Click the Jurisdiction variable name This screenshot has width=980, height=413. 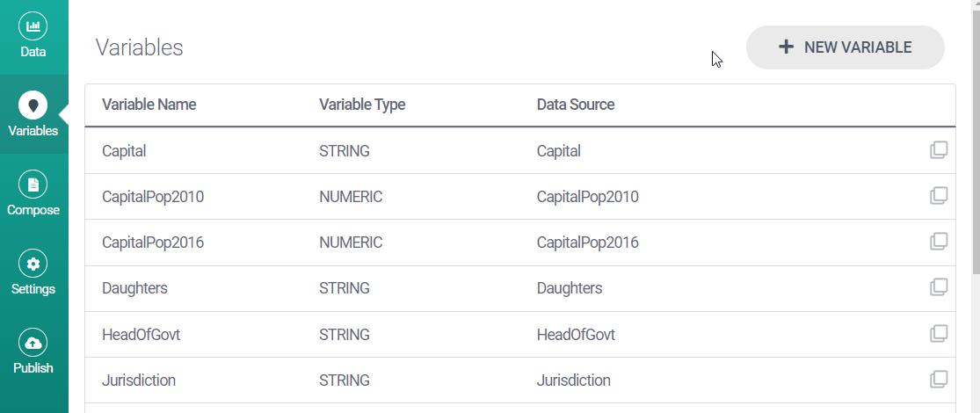[x=139, y=380]
